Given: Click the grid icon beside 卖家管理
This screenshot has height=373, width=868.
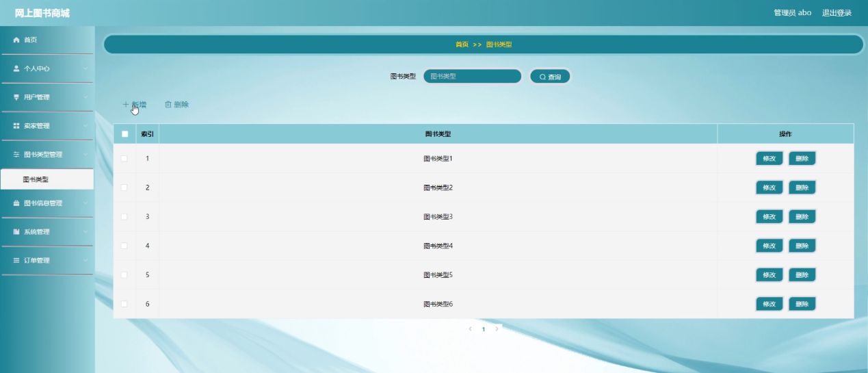Looking at the screenshot, I should 17,126.
